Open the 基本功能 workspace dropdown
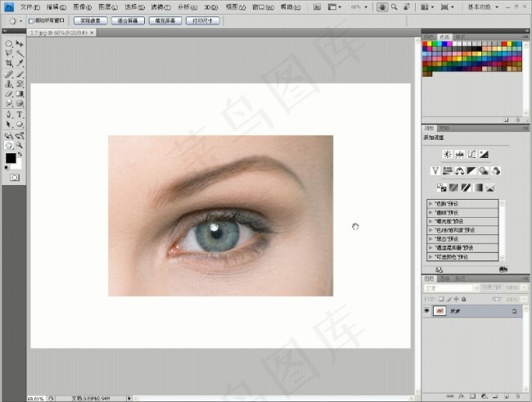 [x=483, y=7]
